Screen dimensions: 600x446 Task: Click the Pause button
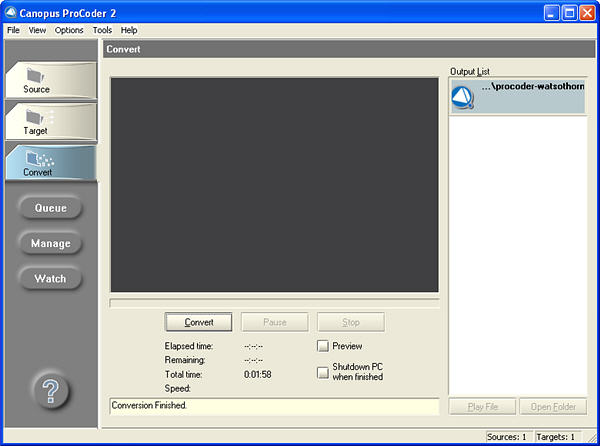275,322
